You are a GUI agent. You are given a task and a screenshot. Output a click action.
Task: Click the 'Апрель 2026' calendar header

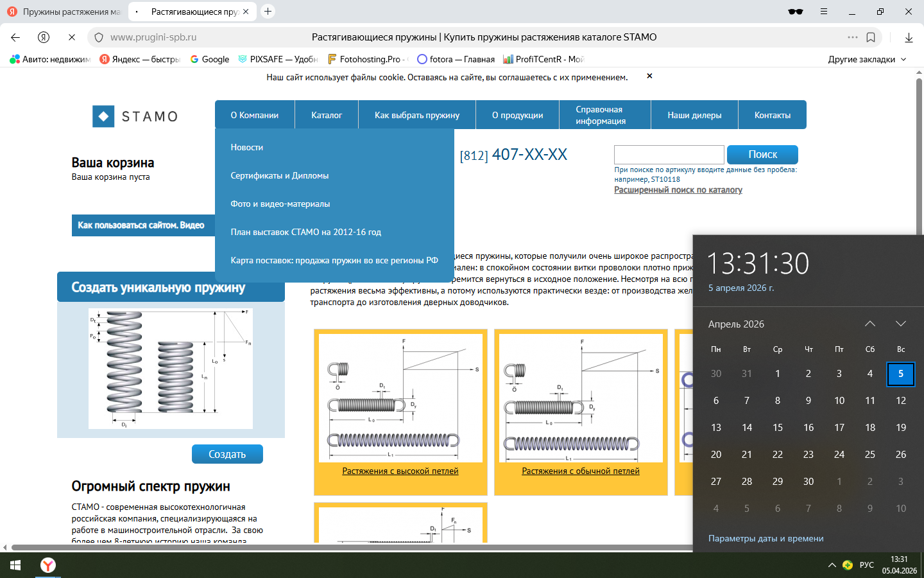(x=736, y=324)
